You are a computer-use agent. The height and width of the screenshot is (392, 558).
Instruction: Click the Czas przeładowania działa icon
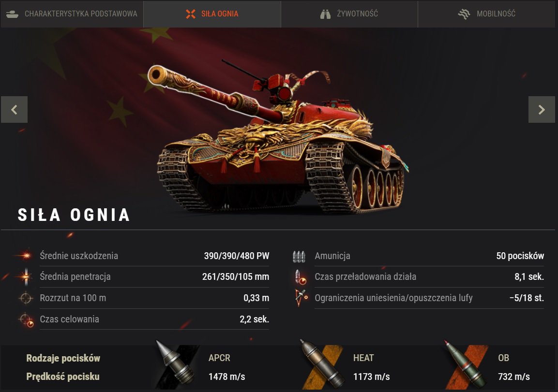pos(300,277)
